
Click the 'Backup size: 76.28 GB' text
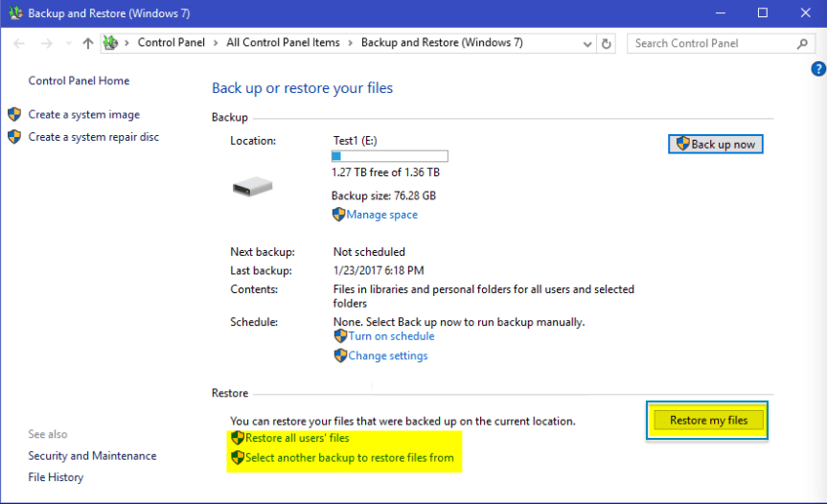(x=383, y=195)
